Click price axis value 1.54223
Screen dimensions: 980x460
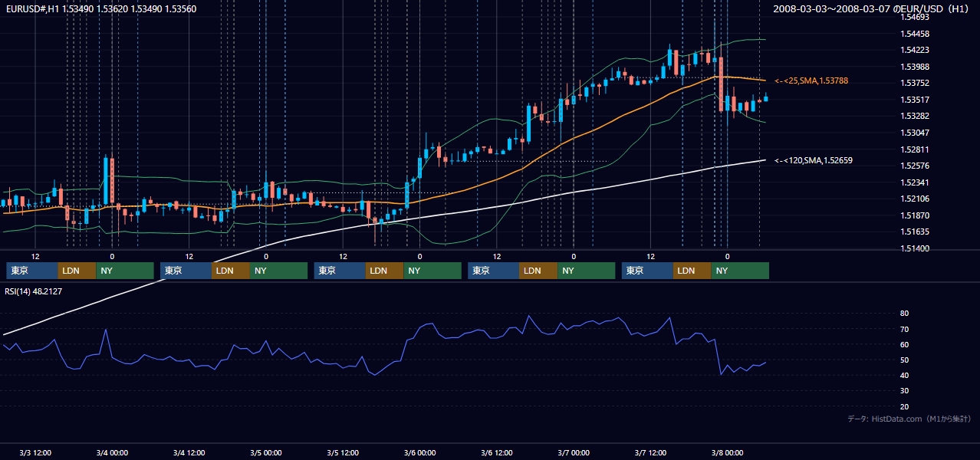coord(915,50)
